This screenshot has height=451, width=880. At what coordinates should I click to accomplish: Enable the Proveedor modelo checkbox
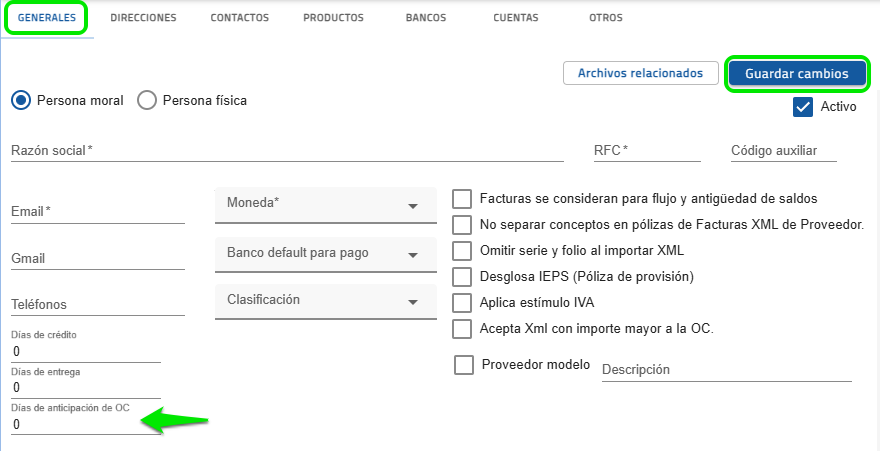point(464,365)
